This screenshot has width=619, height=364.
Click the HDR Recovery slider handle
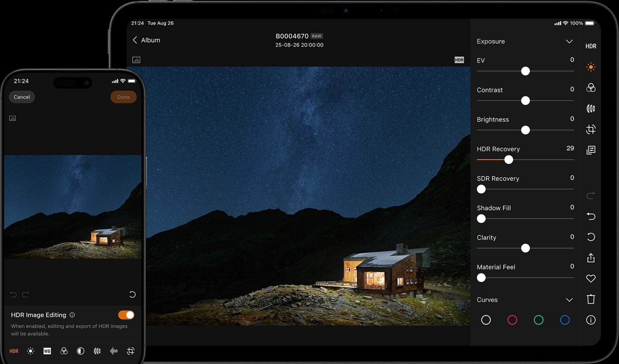pyautogui.click(x=509, y=160)
